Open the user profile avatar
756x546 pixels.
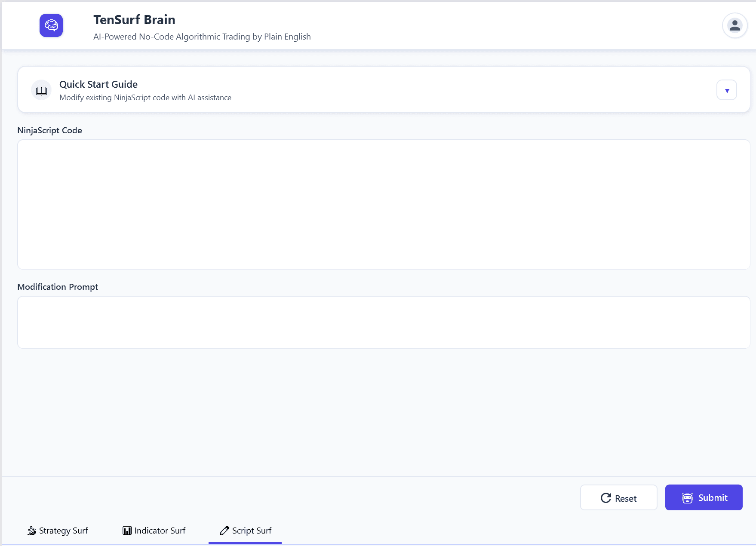point(734,25)
